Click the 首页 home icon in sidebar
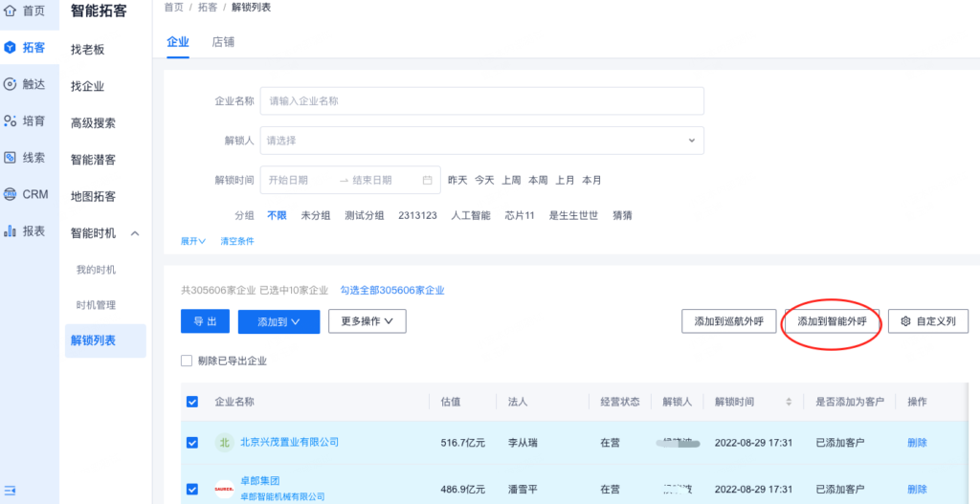980x504 pixels. point(10,11)
